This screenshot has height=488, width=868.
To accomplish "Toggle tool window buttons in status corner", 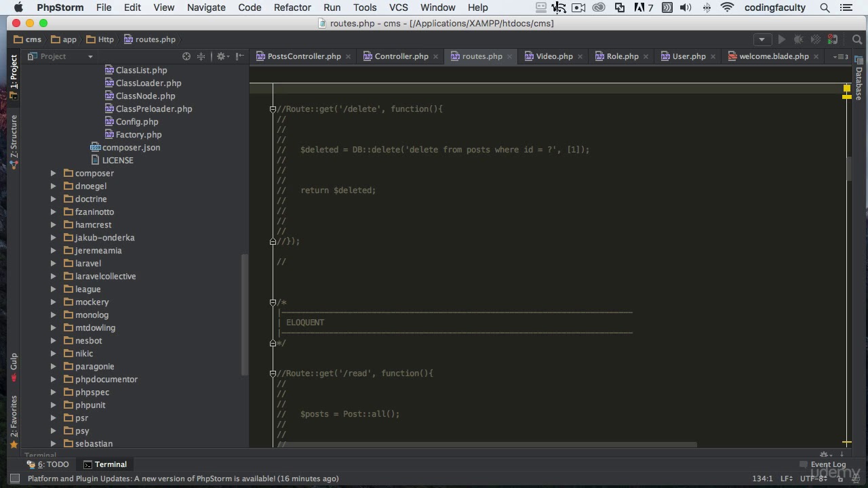I will point(14,479).
